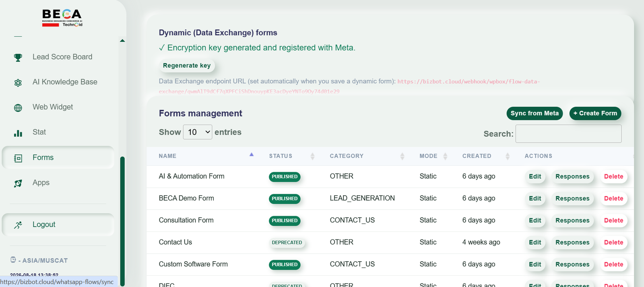The width and height of the screenshot is (644, 287).
Task: Delete the AI & Automation Form
Action: (613, 176)
